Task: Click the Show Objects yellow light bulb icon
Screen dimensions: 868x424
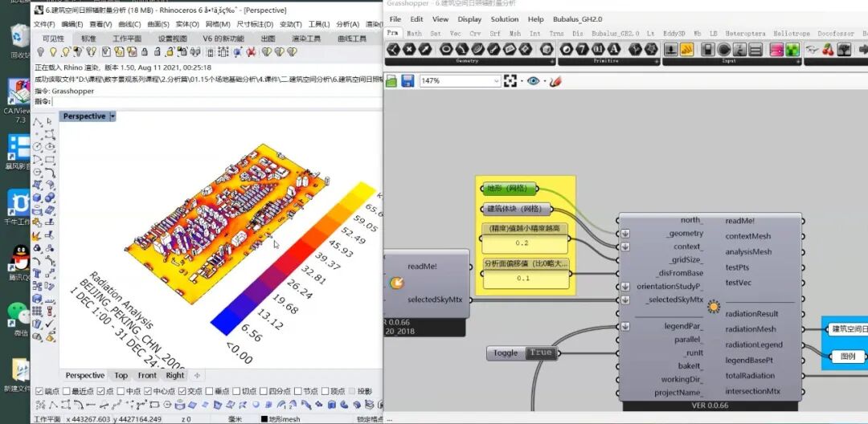Action: coord(53,52)
